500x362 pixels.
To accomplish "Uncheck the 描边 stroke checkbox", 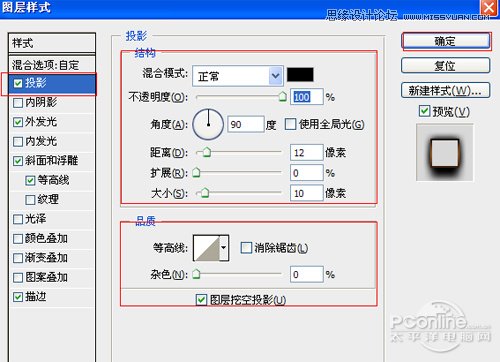I will (18, 297).
